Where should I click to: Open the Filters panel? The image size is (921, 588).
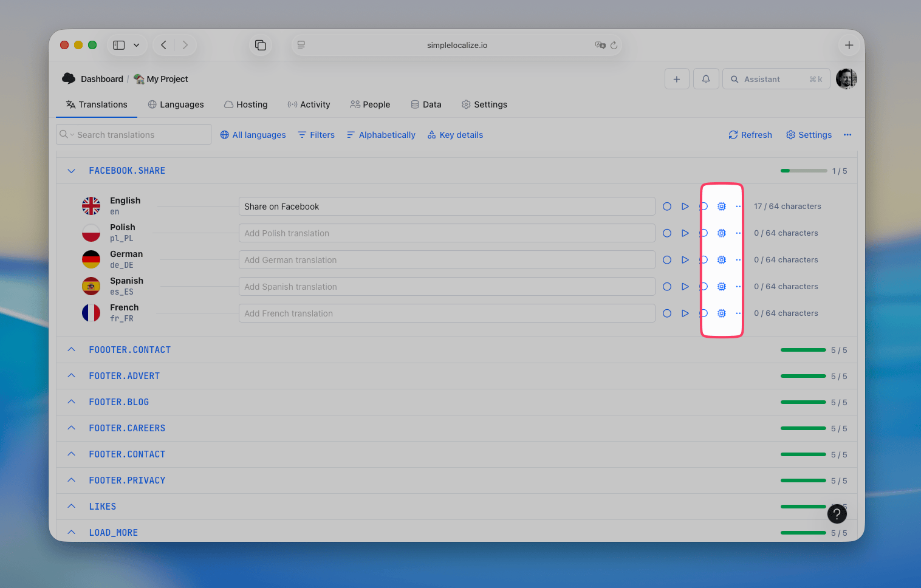coord(316,134)
